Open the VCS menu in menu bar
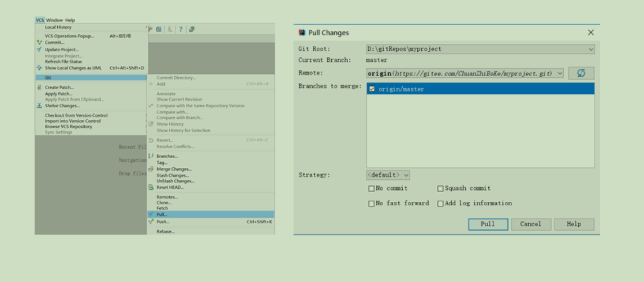The height and width of the screenshot is (282, 644). (39, 20)
